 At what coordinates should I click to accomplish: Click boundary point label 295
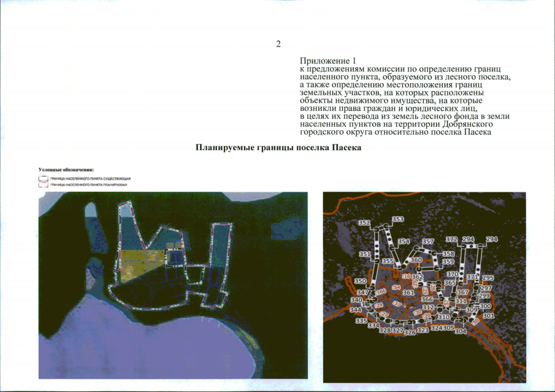(488, 278)
